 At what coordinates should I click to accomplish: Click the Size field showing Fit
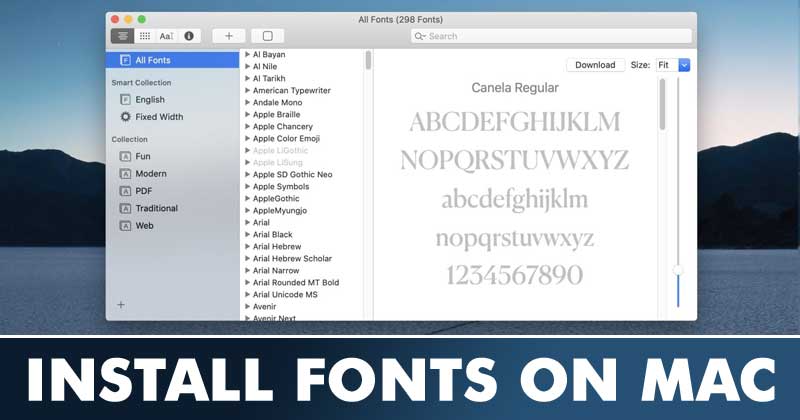tap(666, 65)
